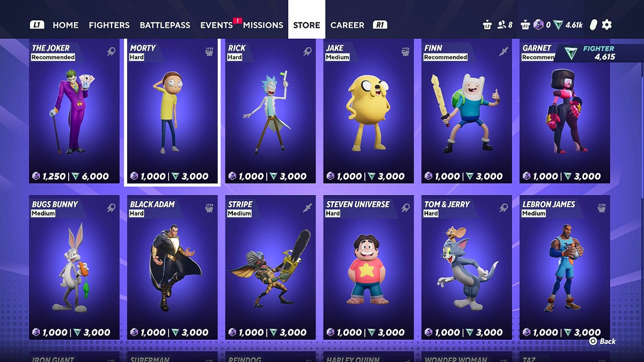The height and width of the screenshot is (362, 644).
Task: Pick the LeBron James fighter card
Action: [x=565, y=268]
